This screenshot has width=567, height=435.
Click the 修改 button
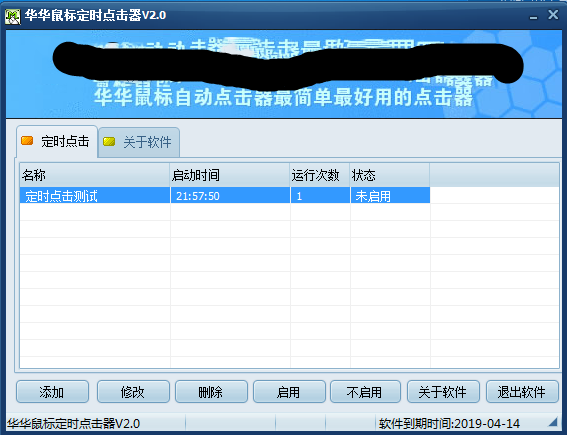[x=133, y=392]
